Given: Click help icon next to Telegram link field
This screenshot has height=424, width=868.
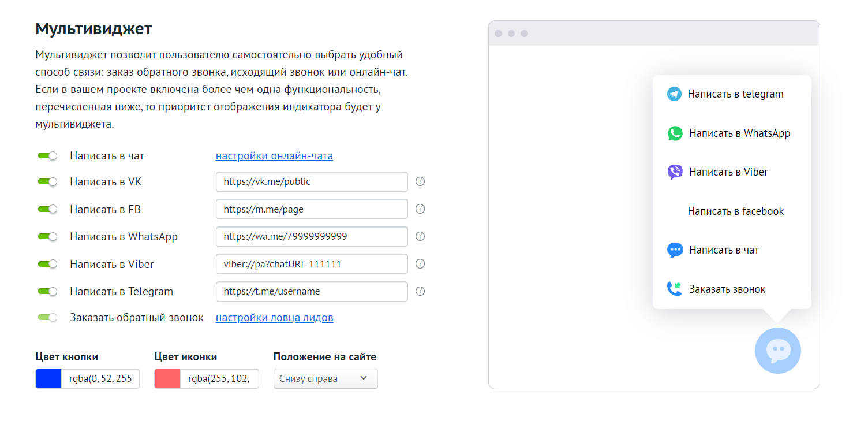Looking at the screenshot, I should tap(420, 291).
